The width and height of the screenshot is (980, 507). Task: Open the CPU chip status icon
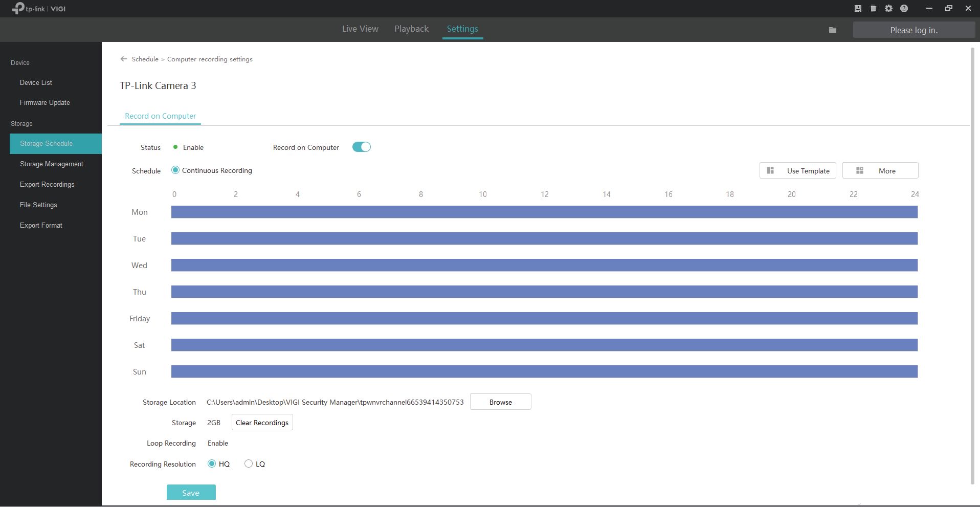click(x=873, y=8)
